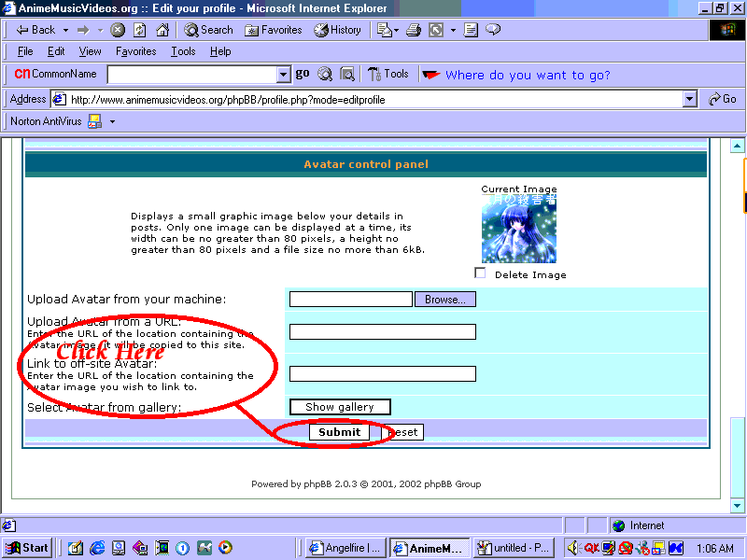The height and width of the screenshot is (560, 747).
Task: Check the Delete Image checkbox
Action: pos(480,273)
